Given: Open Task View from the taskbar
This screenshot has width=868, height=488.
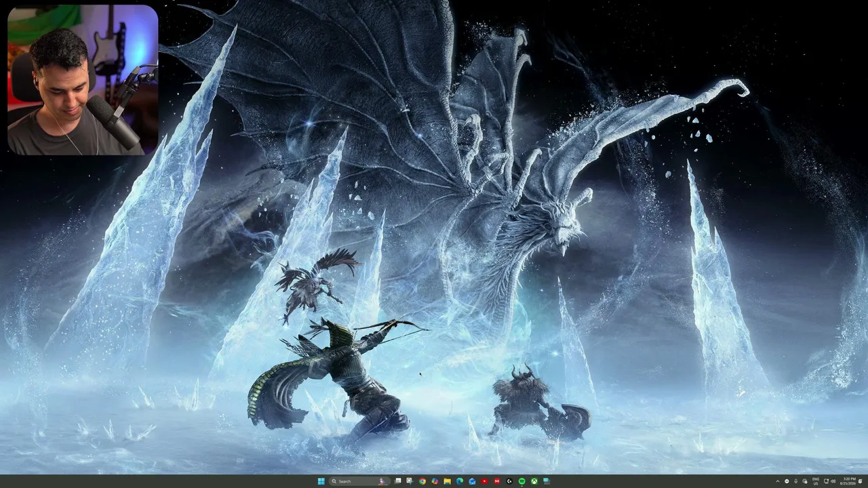Looking at the screenshot, I should [398, 481].
